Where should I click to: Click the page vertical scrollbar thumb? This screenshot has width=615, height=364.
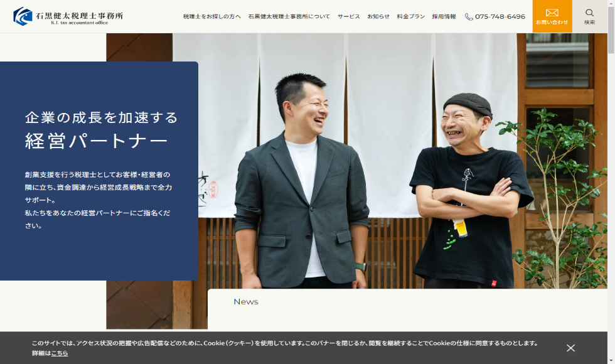pos(611,29)
